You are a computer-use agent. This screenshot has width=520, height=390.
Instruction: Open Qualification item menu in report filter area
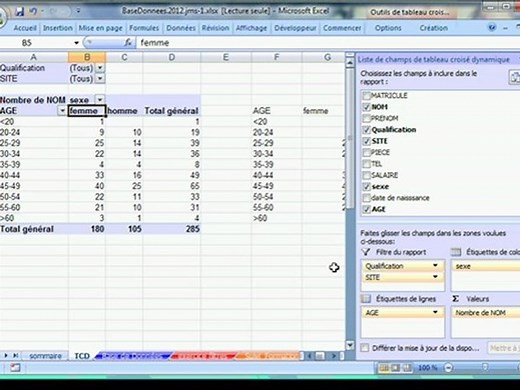tap(435, 265)
